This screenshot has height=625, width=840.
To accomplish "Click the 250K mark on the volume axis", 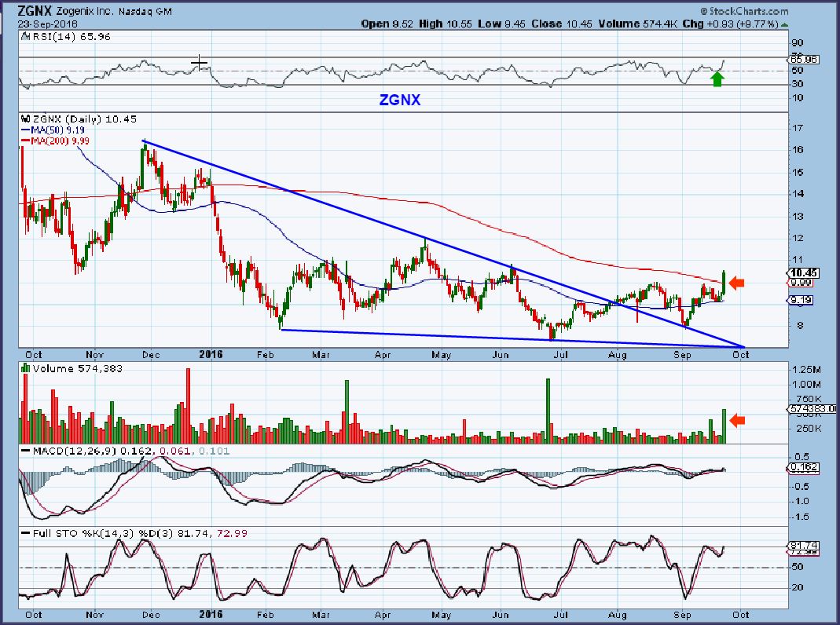I will click(x=809, y=429).
